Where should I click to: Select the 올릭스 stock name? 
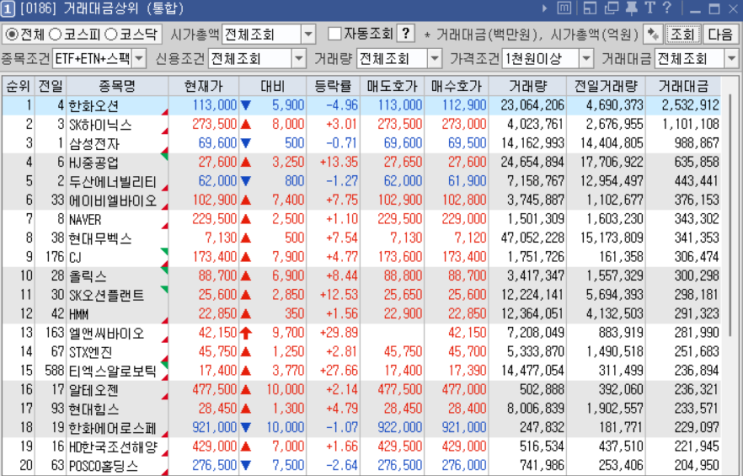pyautogui.click(x=88, y=276)
